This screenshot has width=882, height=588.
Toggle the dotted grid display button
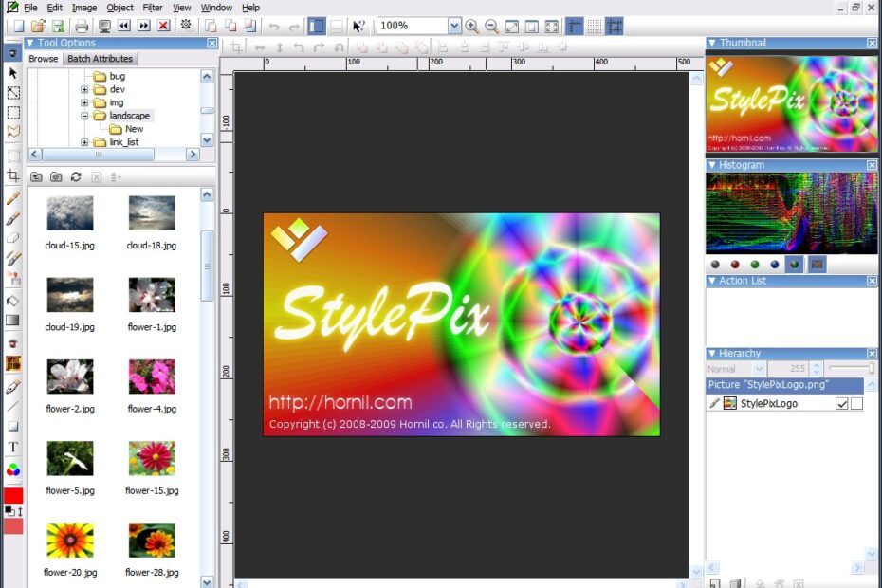[595, 26]
